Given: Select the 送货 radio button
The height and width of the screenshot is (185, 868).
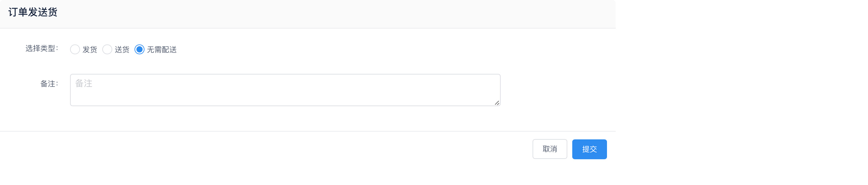Looking at the screenshot, I should click(107, 50).
